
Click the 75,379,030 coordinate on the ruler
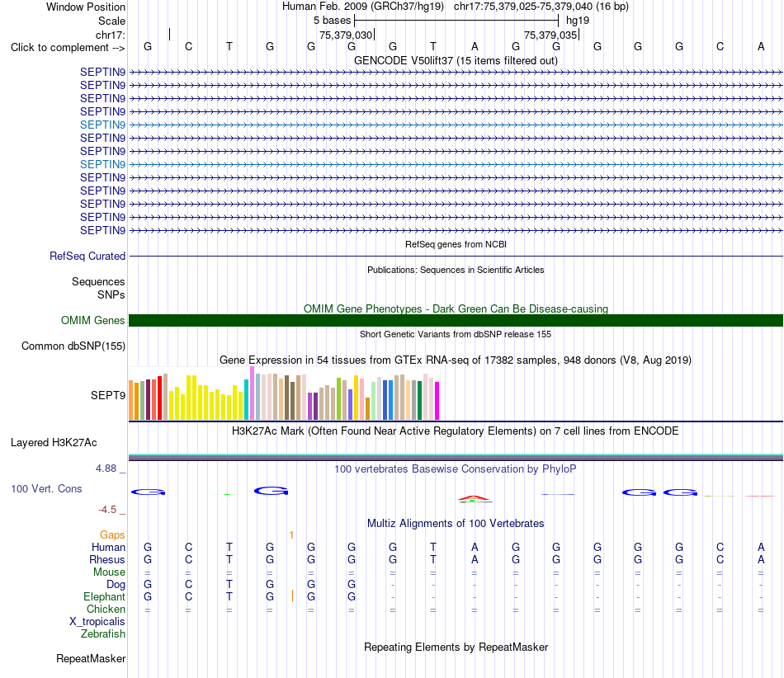(x=346, y=35)
